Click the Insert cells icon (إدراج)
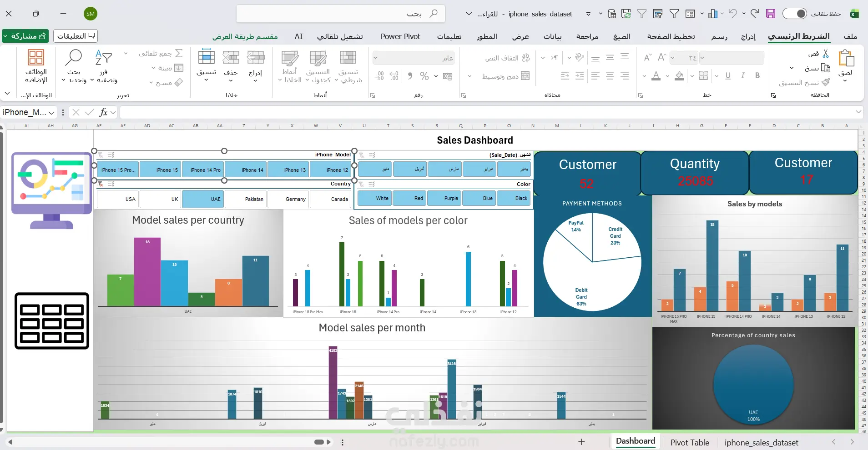Screen dimensions: 868x450 (x=256, y=58)
